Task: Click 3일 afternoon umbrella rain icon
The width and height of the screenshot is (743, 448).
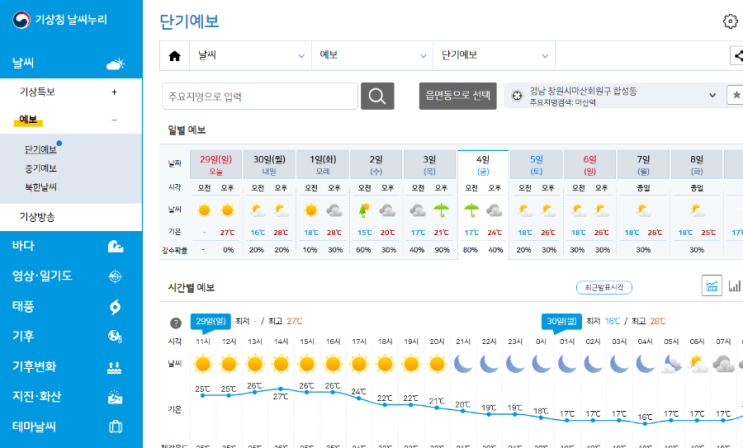Action: click(x=441, y=210)
